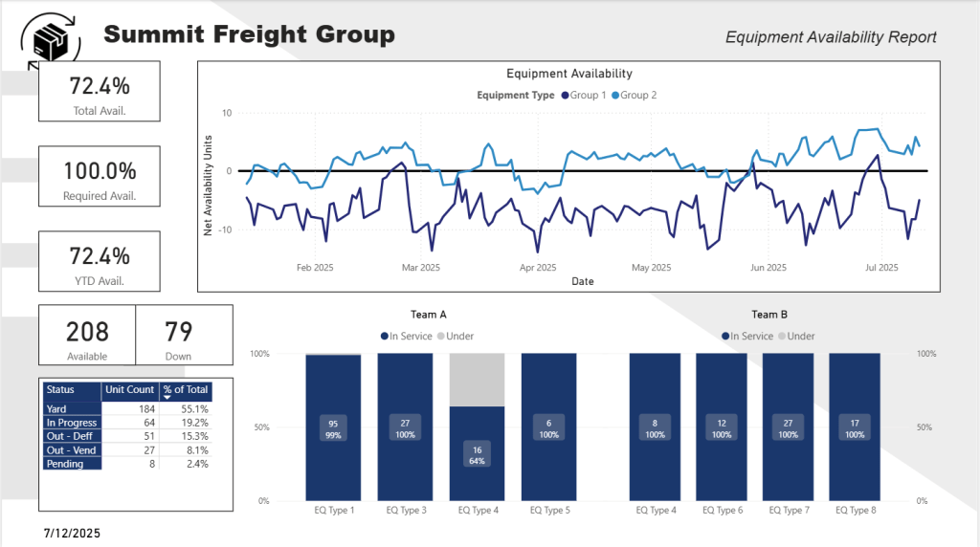Select the Down count card showing 79
The height and width of the screenshot is (547, 980).
pyautogui.click(x=178, y=335)
